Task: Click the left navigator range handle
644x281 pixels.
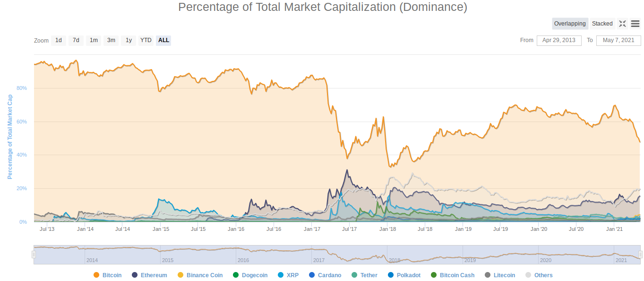Action: 34,255
